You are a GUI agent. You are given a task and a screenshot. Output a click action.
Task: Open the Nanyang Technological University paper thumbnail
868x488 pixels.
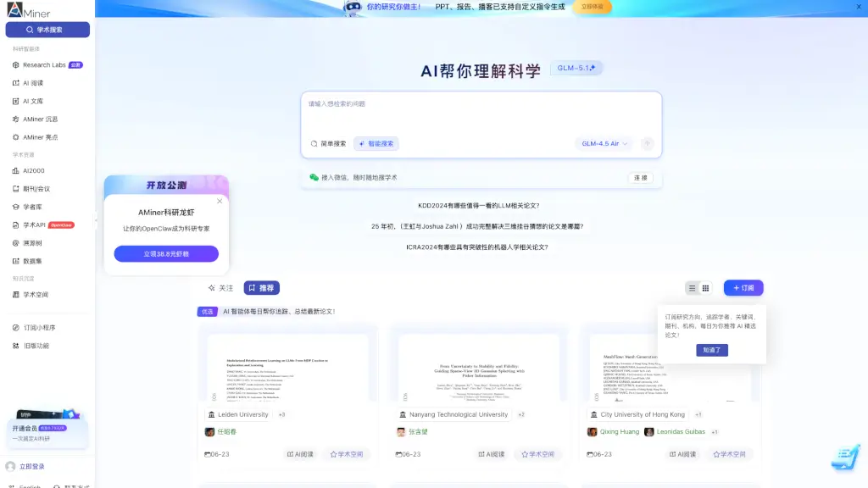[479, 368]
